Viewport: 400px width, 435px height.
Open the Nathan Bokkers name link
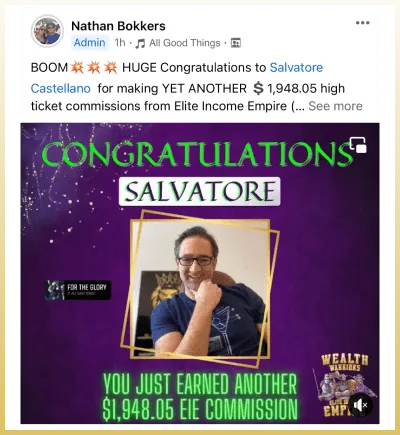pyautogui.click(x=118, y=26)
